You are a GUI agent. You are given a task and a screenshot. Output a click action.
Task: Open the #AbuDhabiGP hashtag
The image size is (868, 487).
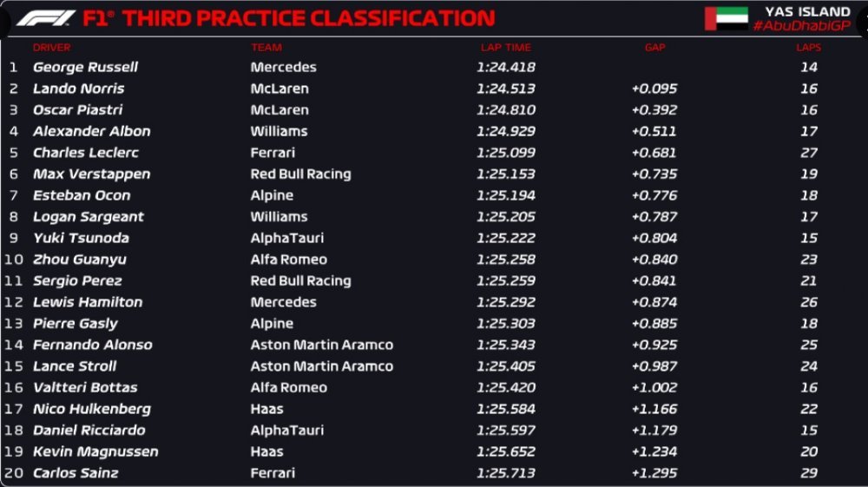pos(801,25)
